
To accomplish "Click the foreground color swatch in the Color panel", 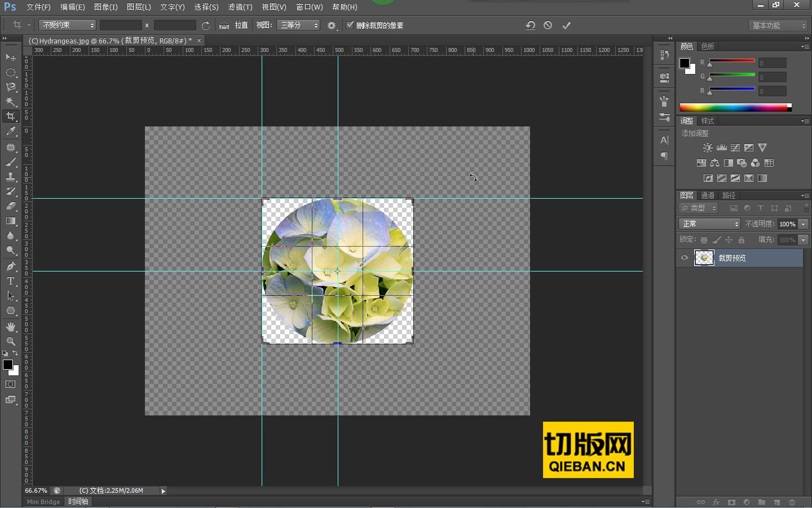I will 684,63.
